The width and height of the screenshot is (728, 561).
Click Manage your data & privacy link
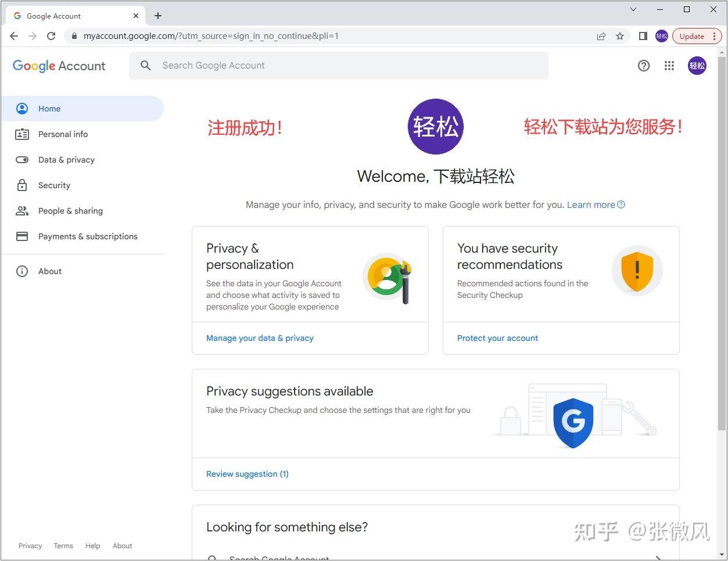click(260, 338)
